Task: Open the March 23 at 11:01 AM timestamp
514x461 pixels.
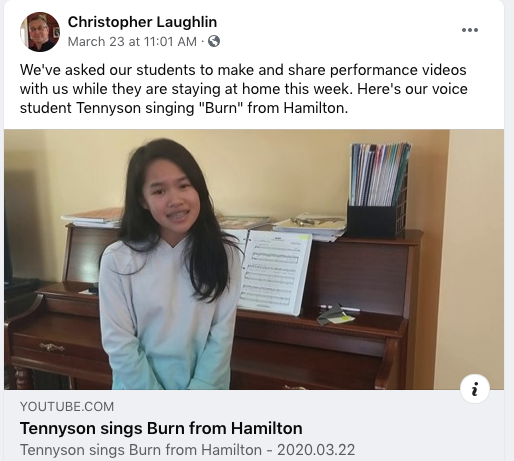Action: [132, 42]
